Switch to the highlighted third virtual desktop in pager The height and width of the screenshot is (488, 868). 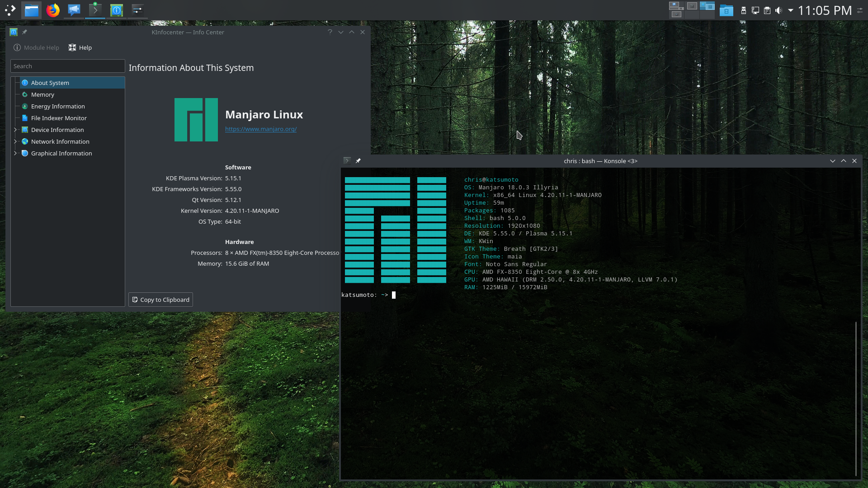707,6
